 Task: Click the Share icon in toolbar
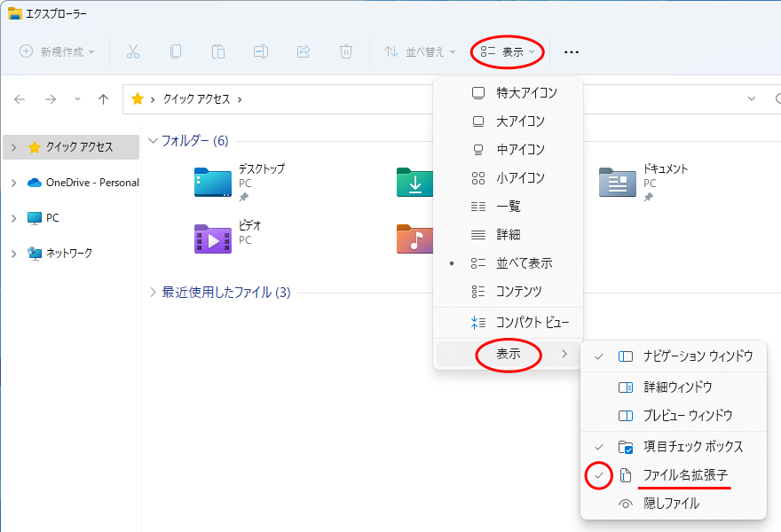coord(304,51)
